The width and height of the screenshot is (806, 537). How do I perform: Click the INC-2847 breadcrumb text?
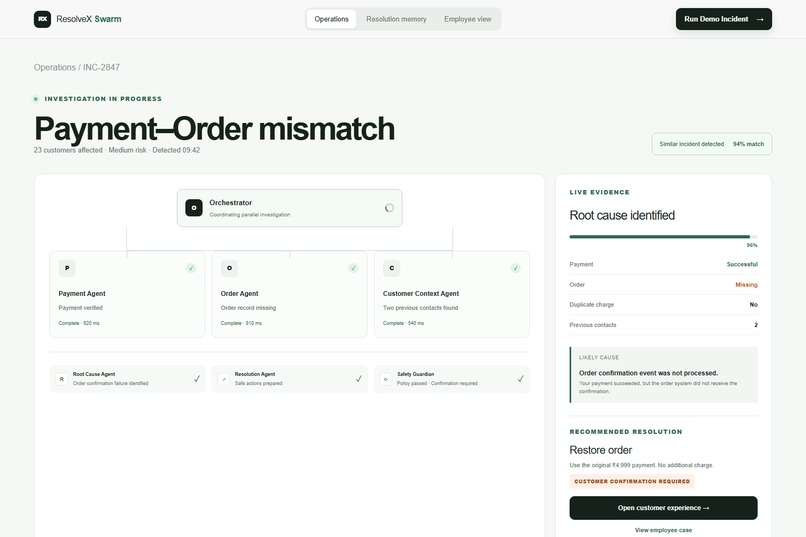coord(101,67)
